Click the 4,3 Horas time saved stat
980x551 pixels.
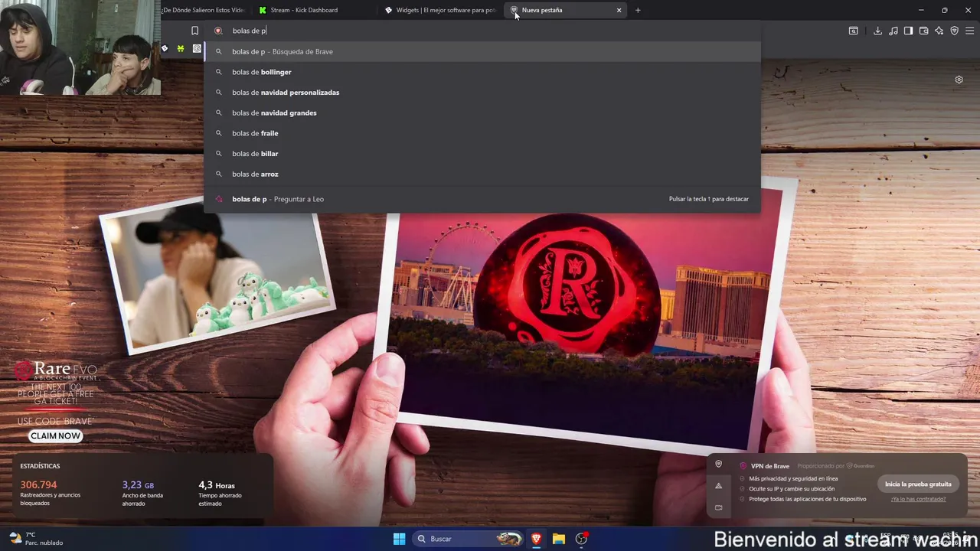[x=217, y=485]
